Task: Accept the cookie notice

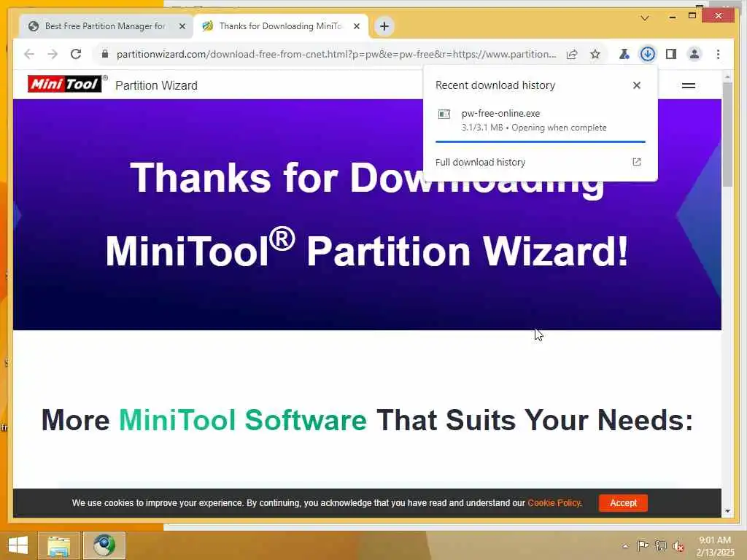Action: coord(623,503)
